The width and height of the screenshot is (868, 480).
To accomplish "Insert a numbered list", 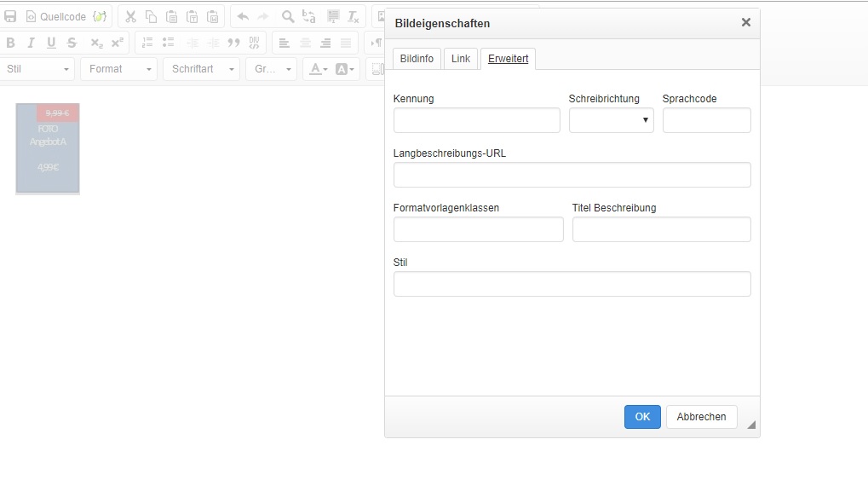I will (x=147, y=43).
